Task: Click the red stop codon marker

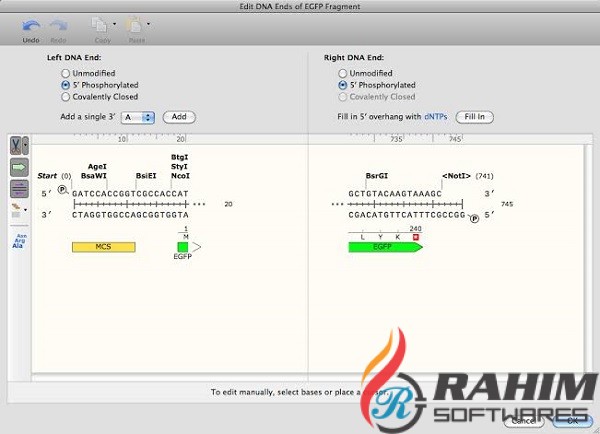Action: pos(416,237)
